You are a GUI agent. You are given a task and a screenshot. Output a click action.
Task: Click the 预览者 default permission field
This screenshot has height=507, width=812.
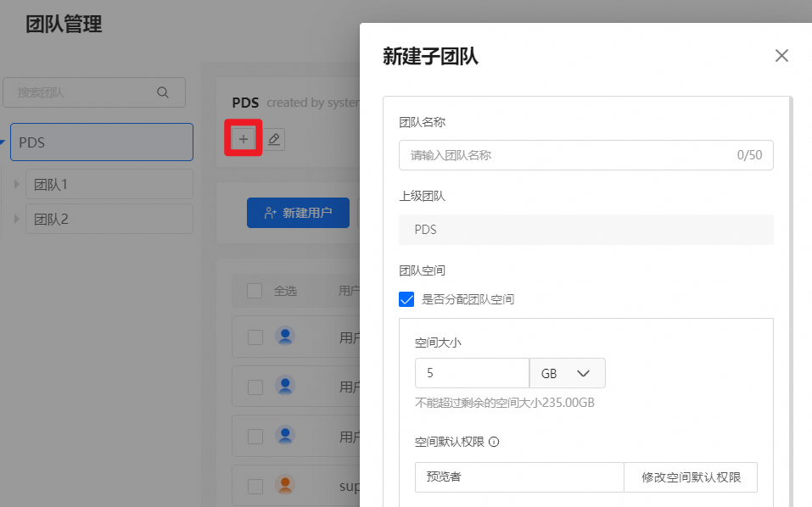[519, 477]
